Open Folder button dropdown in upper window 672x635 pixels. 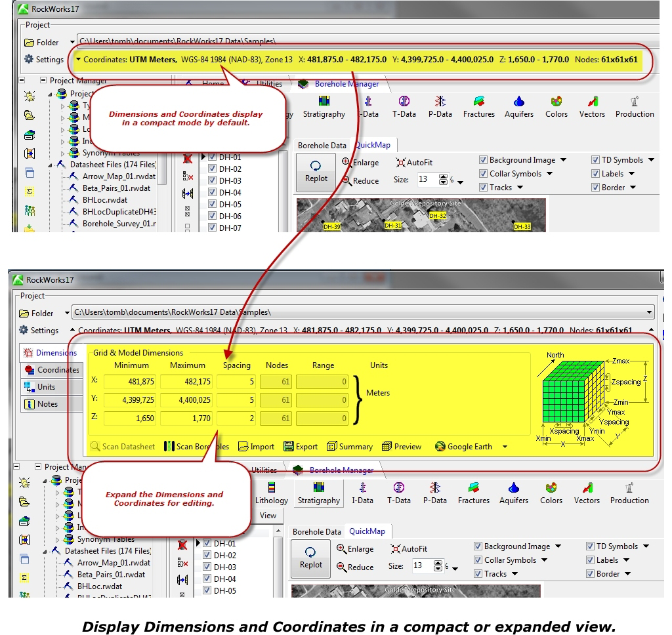tap(72, 42)
